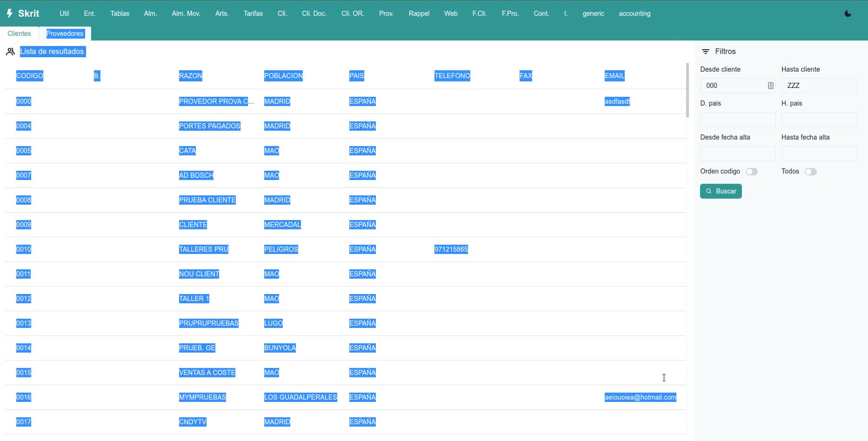Open the Util menu
The width and height of the screenshot is (868, 441).
tap(64, 13)
